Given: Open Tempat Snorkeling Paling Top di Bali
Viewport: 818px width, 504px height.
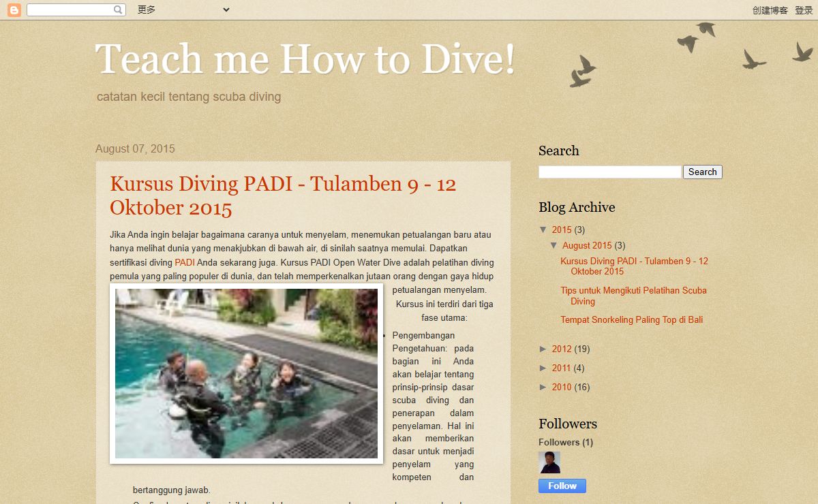Looking at the screenshot, I should pos(631,319).
